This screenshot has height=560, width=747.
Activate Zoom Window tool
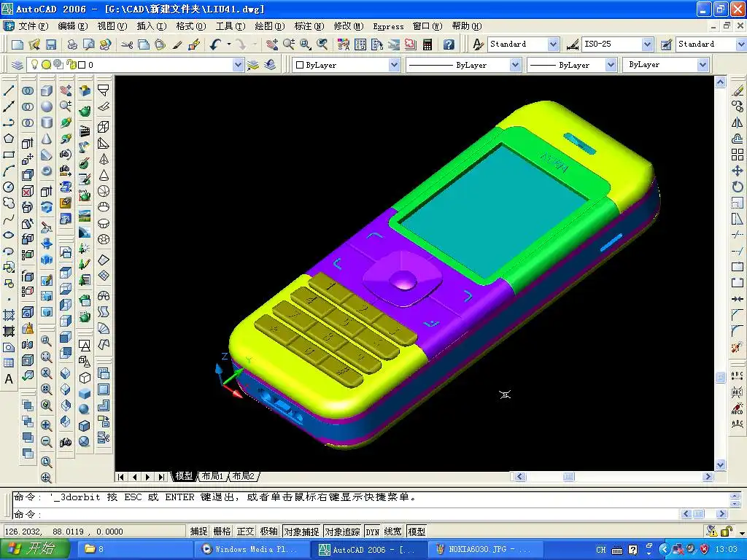pos(306,44)
